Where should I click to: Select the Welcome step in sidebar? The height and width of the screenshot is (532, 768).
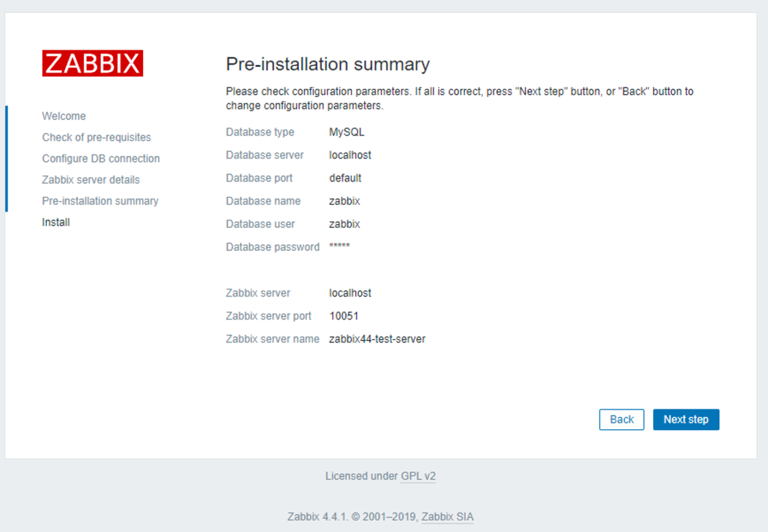(x=63, y=116)
